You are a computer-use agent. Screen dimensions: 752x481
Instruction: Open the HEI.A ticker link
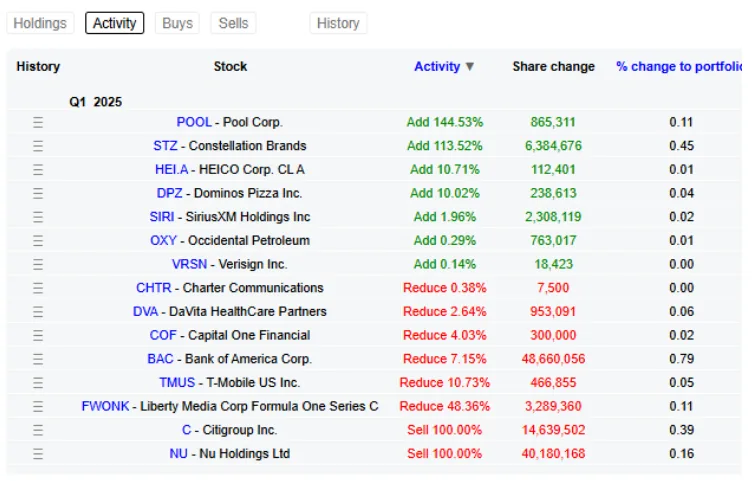pyautogui.click(x=171, y=170)
